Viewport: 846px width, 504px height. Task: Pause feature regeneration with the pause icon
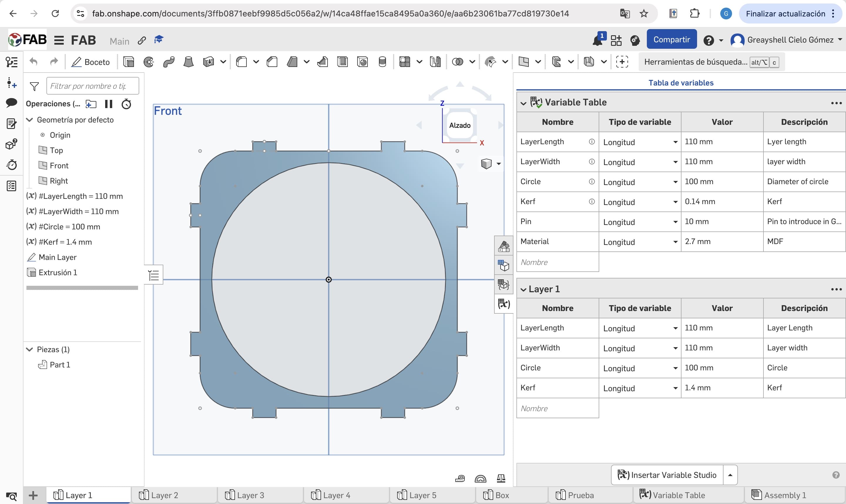(109, 104)
